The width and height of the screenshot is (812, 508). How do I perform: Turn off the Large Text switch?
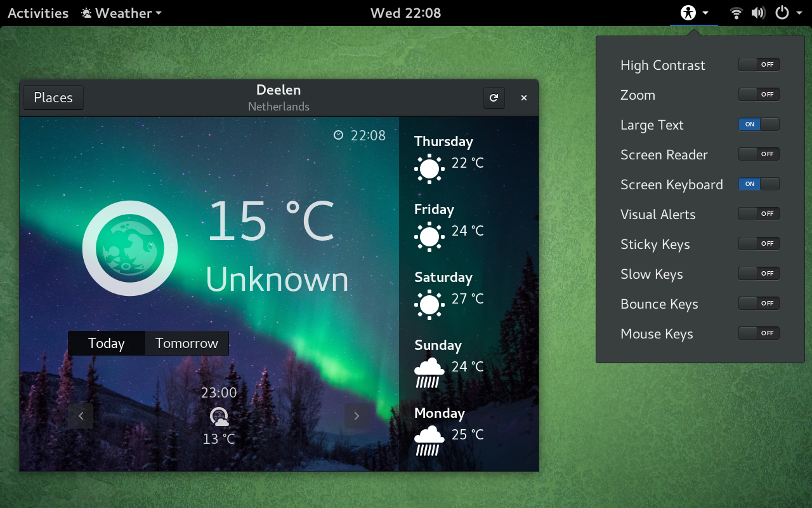click(x=759, y=124)
